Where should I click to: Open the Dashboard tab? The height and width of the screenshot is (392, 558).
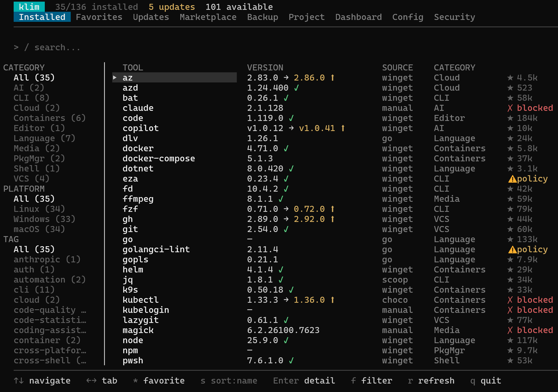[x=358, y=17]
